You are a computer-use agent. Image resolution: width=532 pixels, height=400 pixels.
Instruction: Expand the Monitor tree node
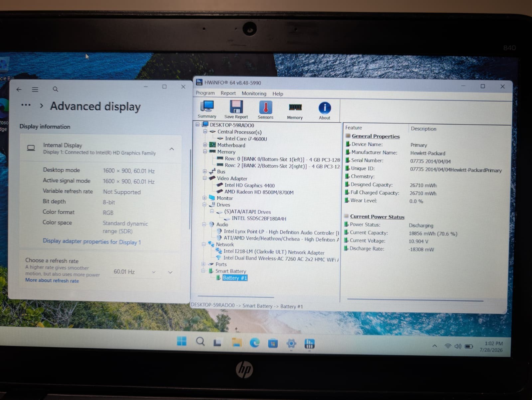(204, 198)
